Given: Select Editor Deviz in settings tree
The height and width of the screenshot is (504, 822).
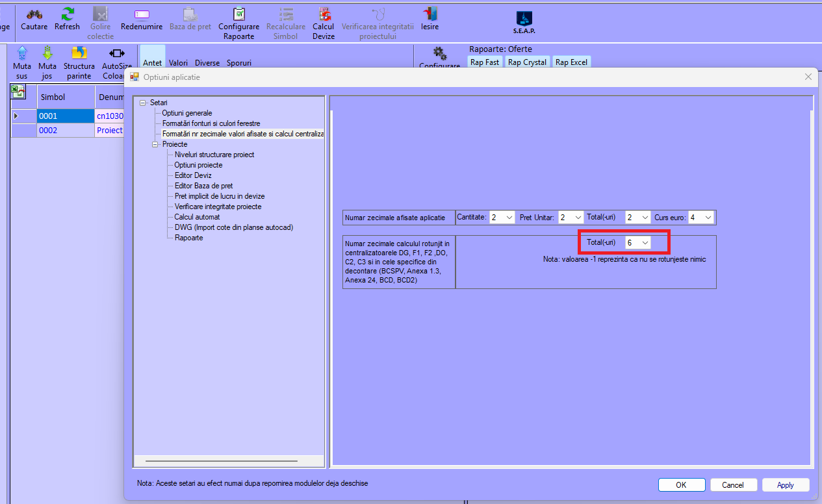Looking at the screenshot, I should tap(193, 175).
